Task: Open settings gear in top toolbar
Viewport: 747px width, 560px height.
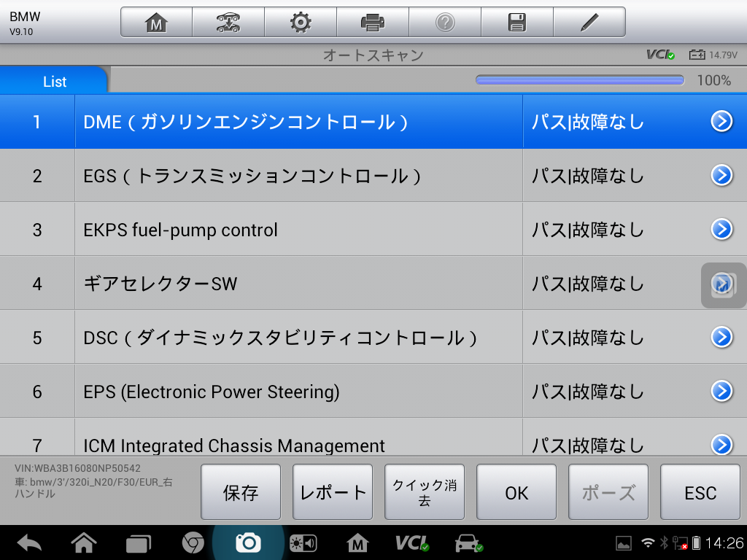Action: click(x=301, y=23)
